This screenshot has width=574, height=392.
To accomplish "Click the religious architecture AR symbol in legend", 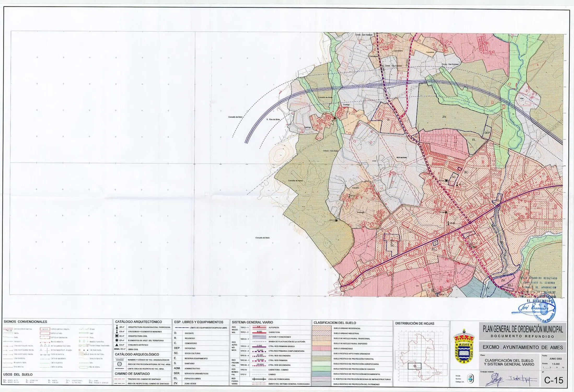I will [x=117, y=327].
